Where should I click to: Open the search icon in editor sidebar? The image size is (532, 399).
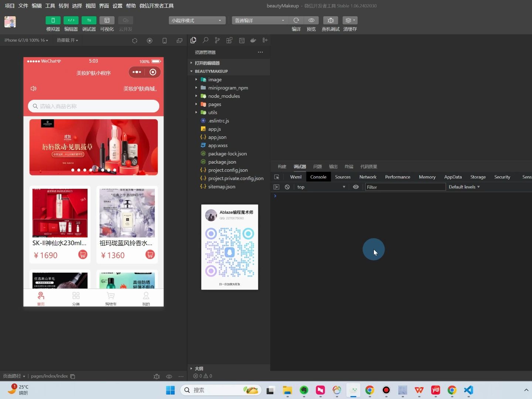coord(205,40)
